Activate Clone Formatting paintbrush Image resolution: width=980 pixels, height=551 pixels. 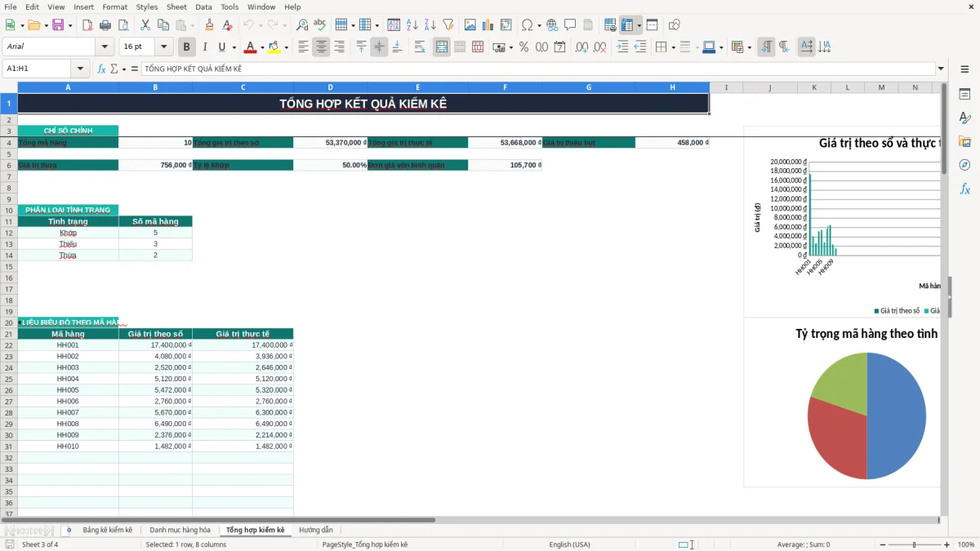coord(210,25)
